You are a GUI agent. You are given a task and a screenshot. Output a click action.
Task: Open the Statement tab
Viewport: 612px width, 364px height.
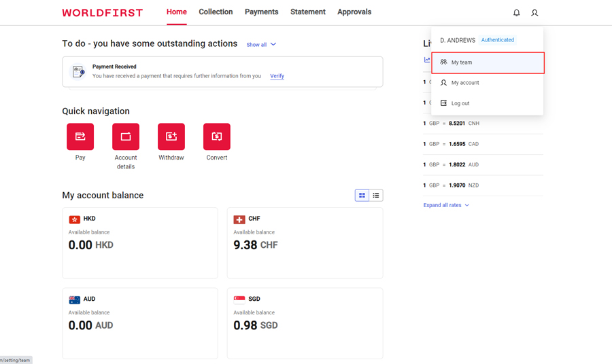(x=307, y=12)
